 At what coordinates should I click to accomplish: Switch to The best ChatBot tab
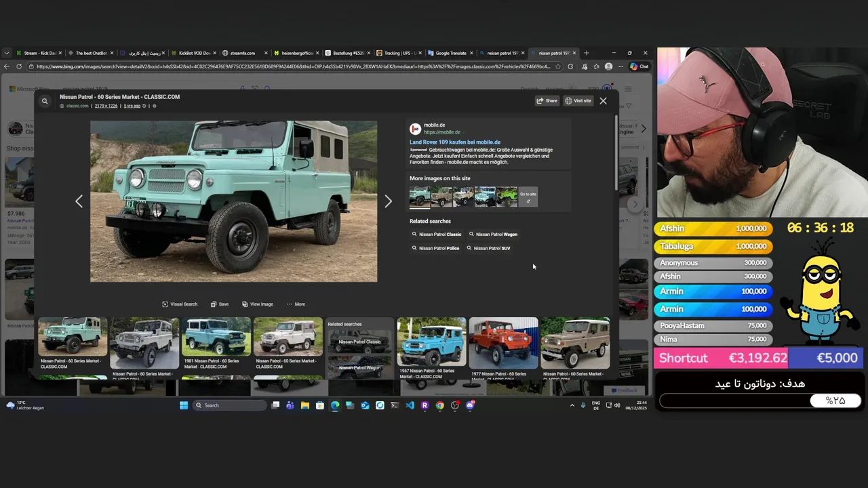click(x=91, y=53)
